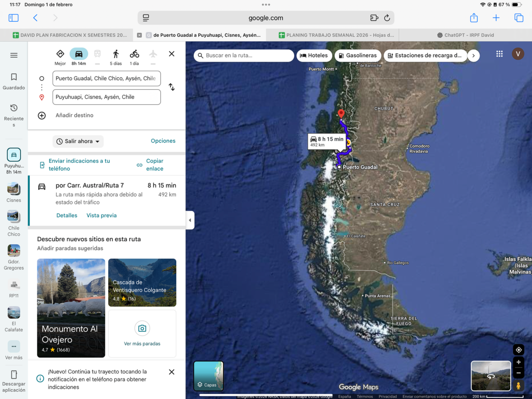Viewport: 532px width, 399px height.
Task: Open Cascada de Ventisquero Colgante card
Action: point(142,283)
